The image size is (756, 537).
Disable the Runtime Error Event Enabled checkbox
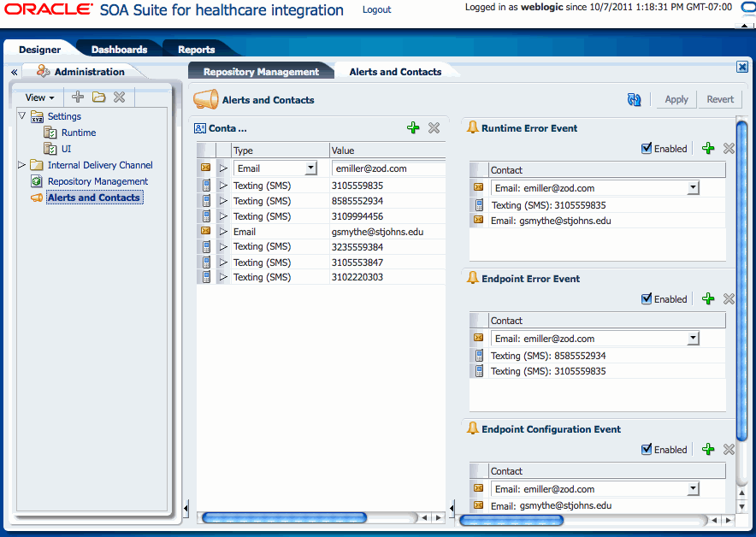pyautogui.click(x=647, y=149)
